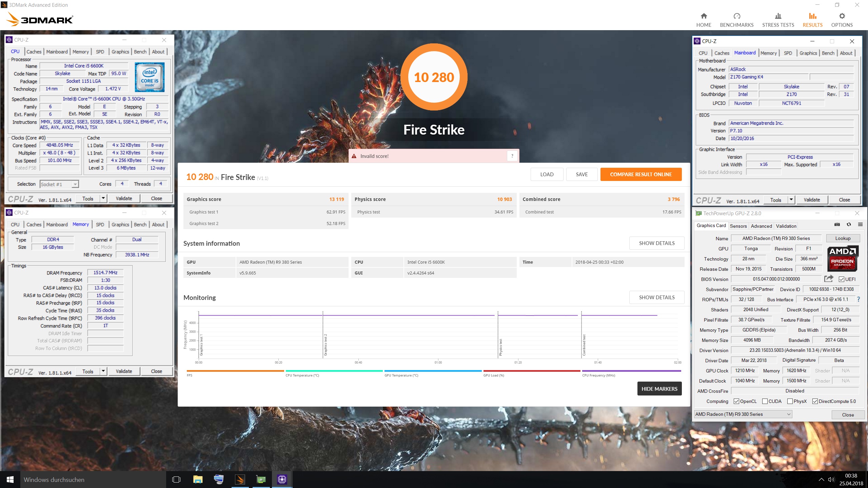Click Tools button in Memory CPU-Z window
Screen dimensions: 868x488
87,371
